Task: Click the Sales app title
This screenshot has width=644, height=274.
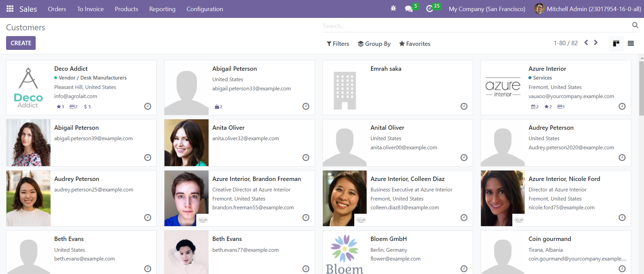Action: (28, 9)
